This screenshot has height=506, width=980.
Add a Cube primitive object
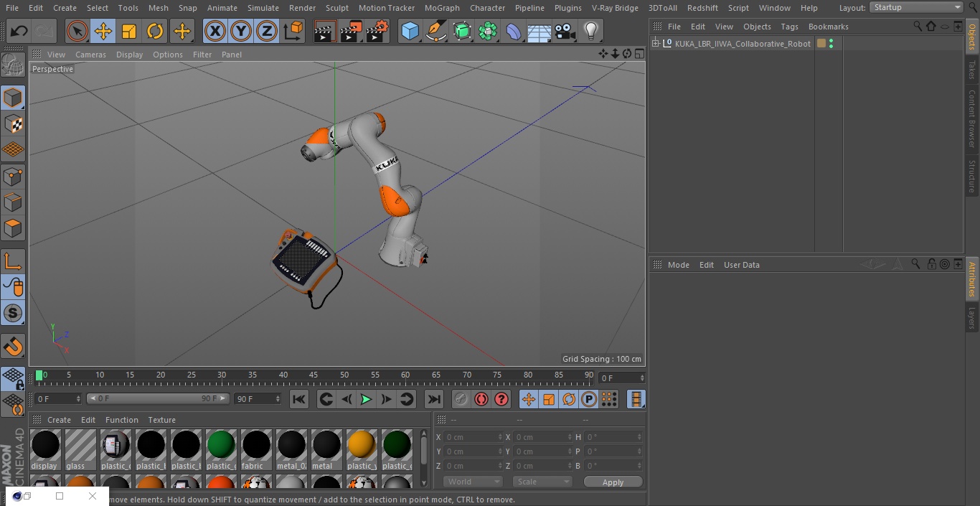coord(410,31)
